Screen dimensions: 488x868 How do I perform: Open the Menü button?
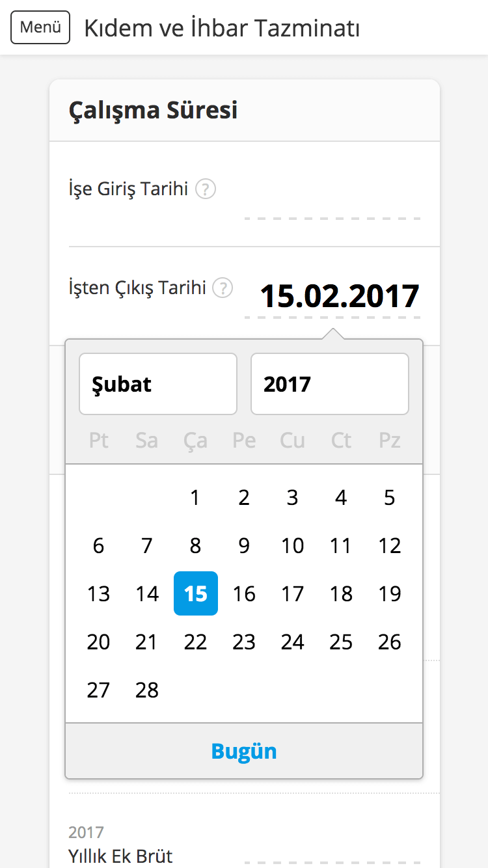(x=40, y=27)
